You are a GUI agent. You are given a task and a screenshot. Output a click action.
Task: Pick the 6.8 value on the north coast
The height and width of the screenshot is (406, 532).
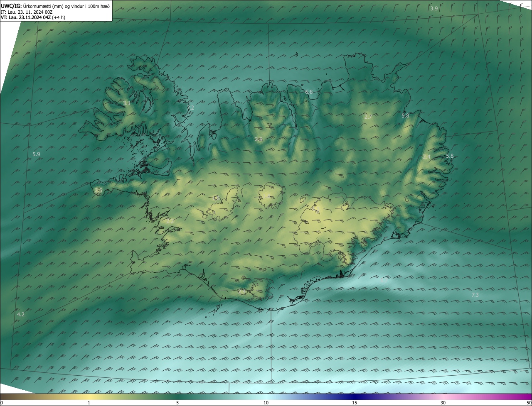[309, 92]
